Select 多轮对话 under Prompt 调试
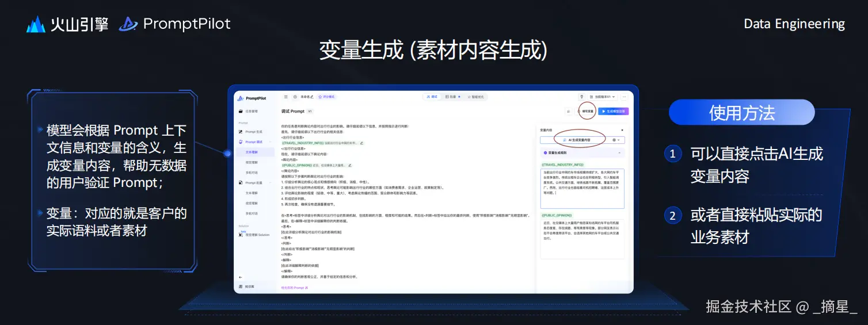Viewport: 868px width, 325px height. tap(252, 172)
